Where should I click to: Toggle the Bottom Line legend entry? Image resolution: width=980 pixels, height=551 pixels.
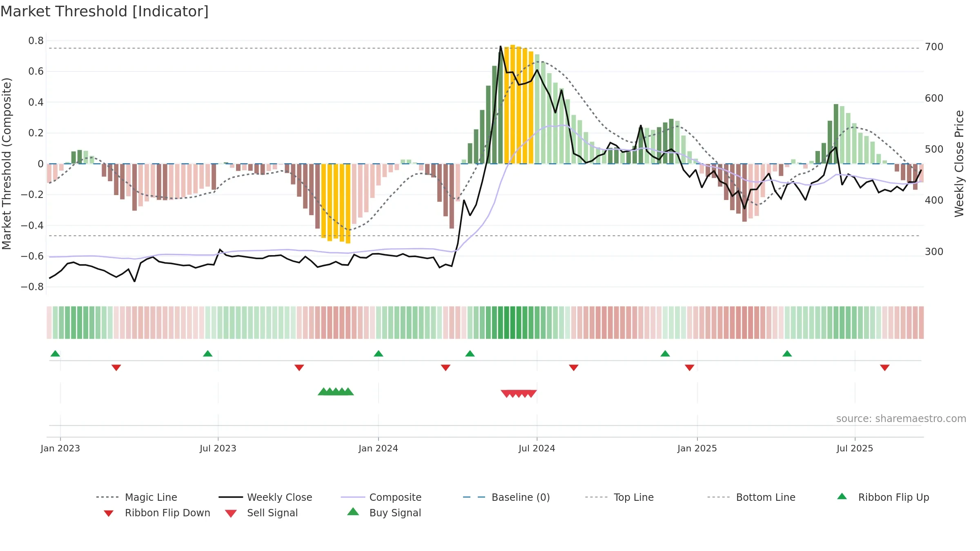coord(751,497)
